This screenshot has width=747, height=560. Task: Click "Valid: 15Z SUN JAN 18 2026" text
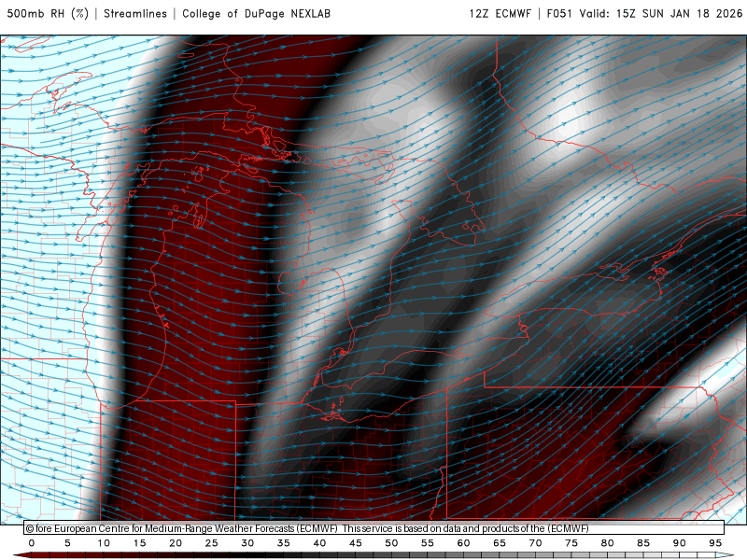click(x=661, y=14)
